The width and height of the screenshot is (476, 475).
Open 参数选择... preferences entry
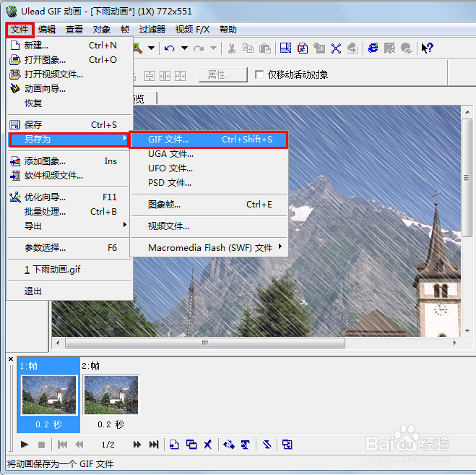tap(69, 248)
